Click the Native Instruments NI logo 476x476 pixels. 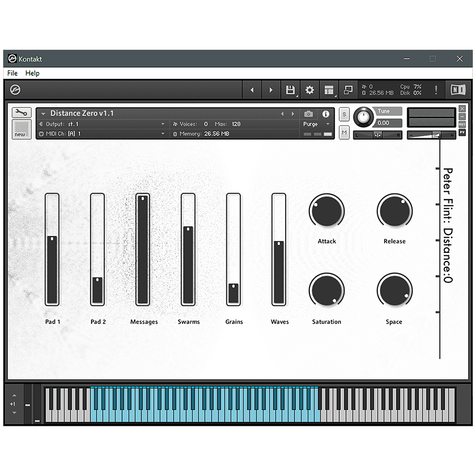(458, 90)
